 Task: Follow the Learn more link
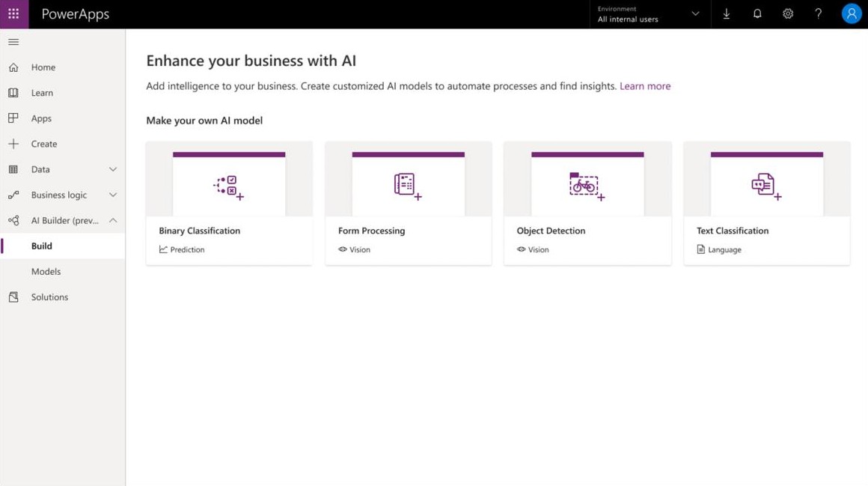coord(645,86)
